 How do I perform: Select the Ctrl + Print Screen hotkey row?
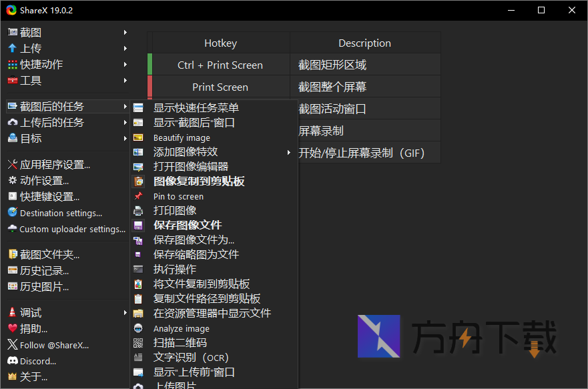pyautogui.click(x=220, y=64)
